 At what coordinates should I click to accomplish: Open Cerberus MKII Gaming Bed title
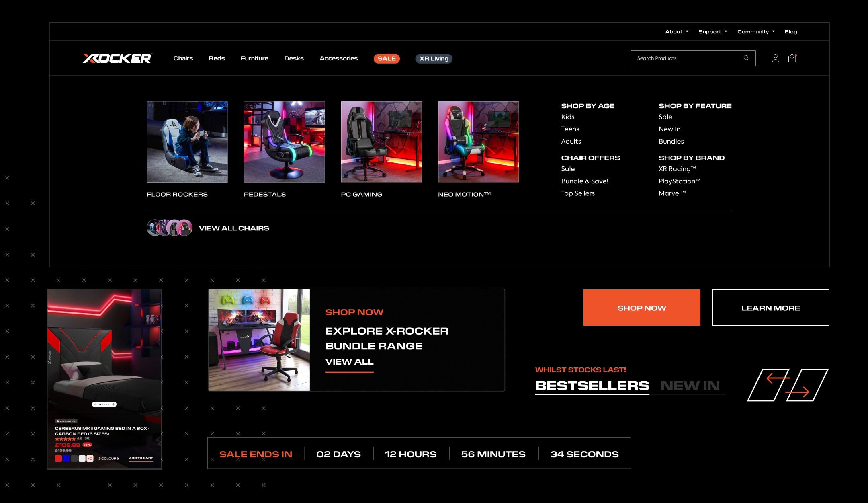tap(102, 431)
